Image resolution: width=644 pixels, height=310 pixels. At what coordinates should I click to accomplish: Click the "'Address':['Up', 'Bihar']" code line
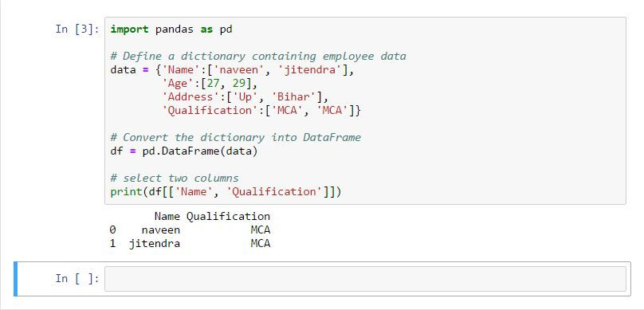[x=245, y=97]
